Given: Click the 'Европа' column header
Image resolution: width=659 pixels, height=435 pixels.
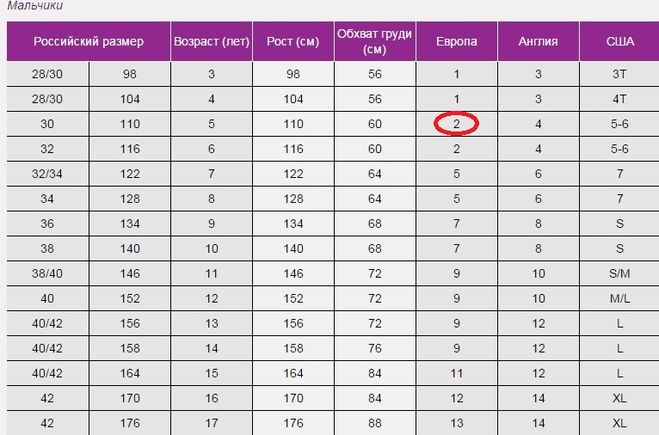Looking at the screenshot, I should tap(456, 42).
